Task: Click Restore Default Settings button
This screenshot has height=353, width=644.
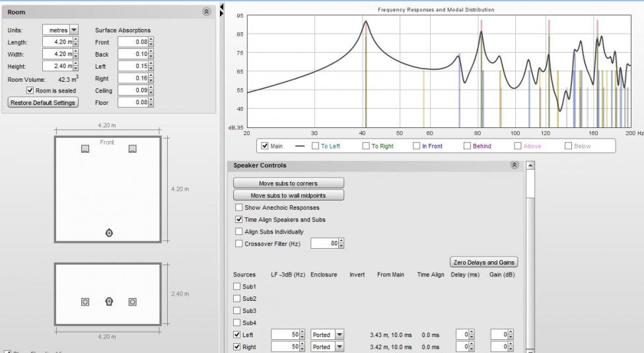Action: coord(43,103)
